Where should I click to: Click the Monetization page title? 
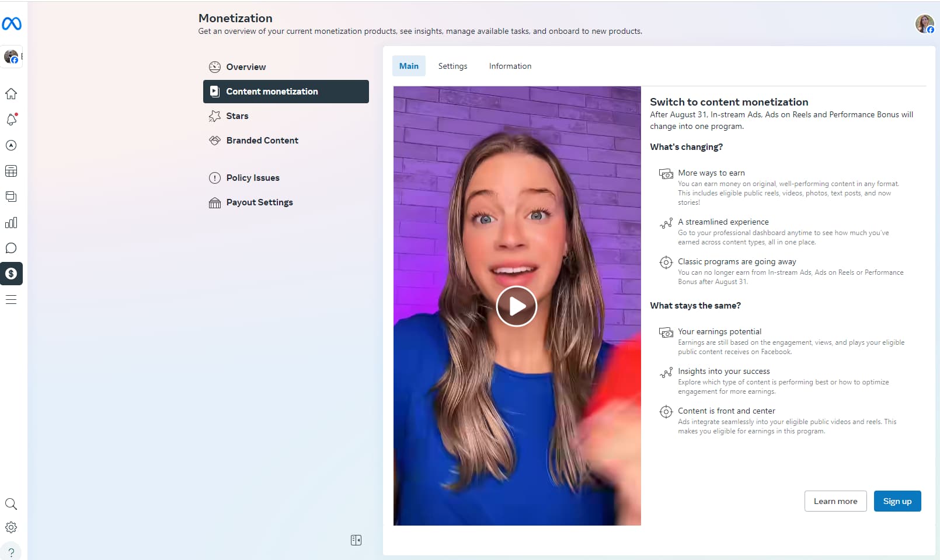click(x=235, y=18)
